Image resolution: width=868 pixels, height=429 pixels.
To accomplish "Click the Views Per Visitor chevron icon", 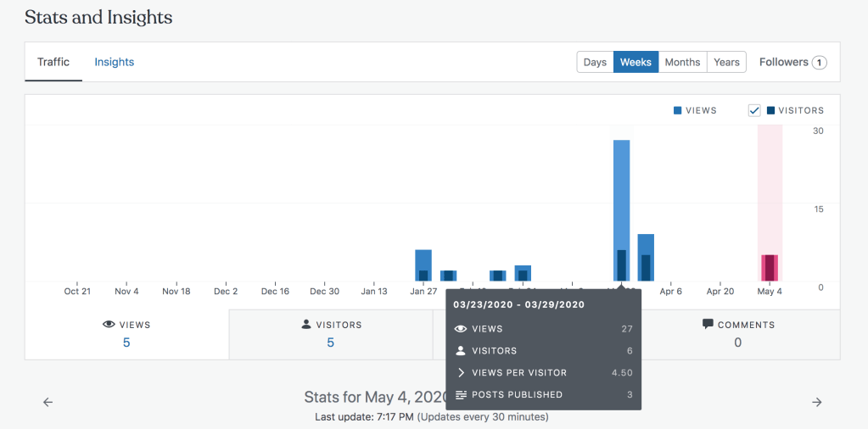I will (461, 373).
